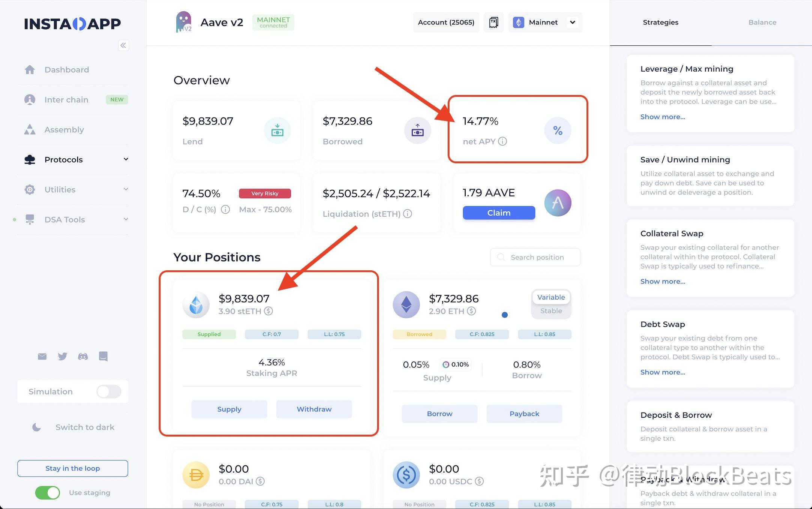Select the Balance tab
The height and width of the screenshot is (509, 812).
pyautogui.click(x=762, y=22)
